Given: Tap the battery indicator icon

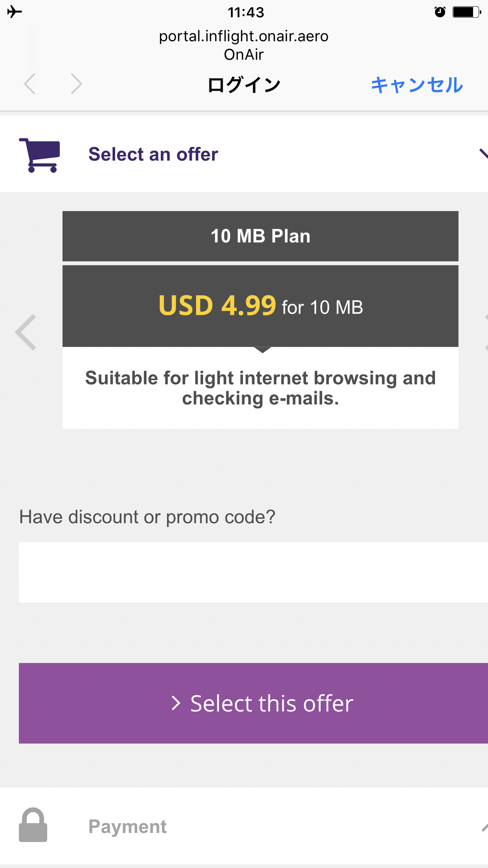Looking at the screenshot, I should [466, 12].
